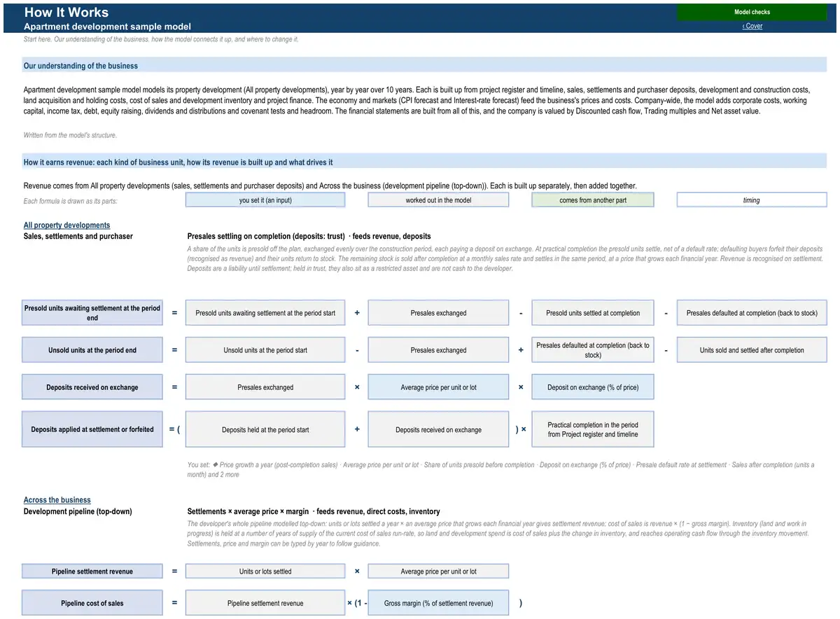
Task: Click the Deposits held at the period start box
Action: click(x=265, y=429)
